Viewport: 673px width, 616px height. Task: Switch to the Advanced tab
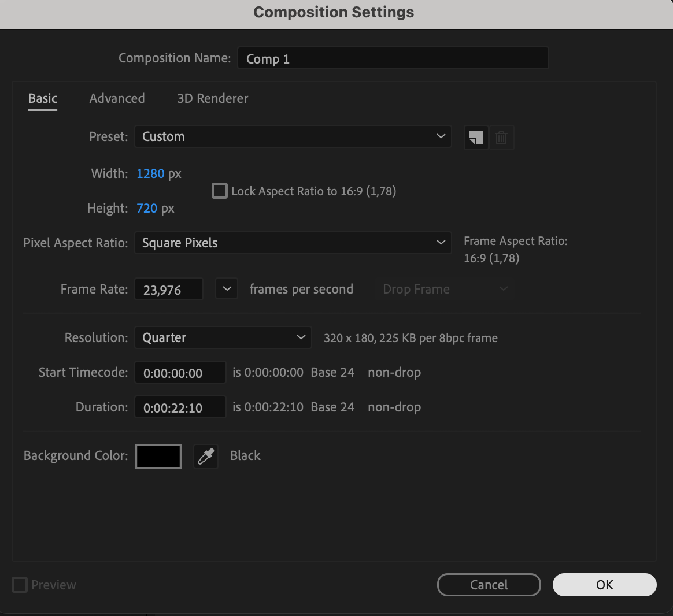[117, 98]
